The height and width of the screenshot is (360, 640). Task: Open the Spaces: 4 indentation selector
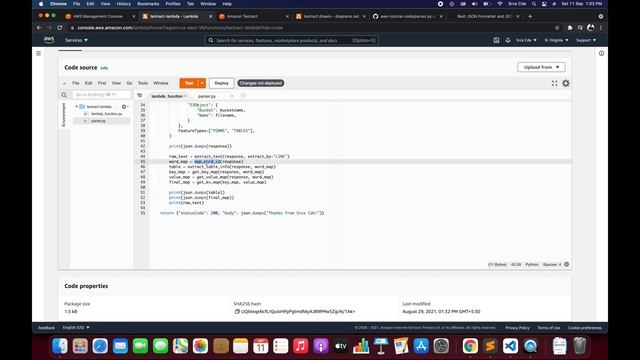click(552, 264)
